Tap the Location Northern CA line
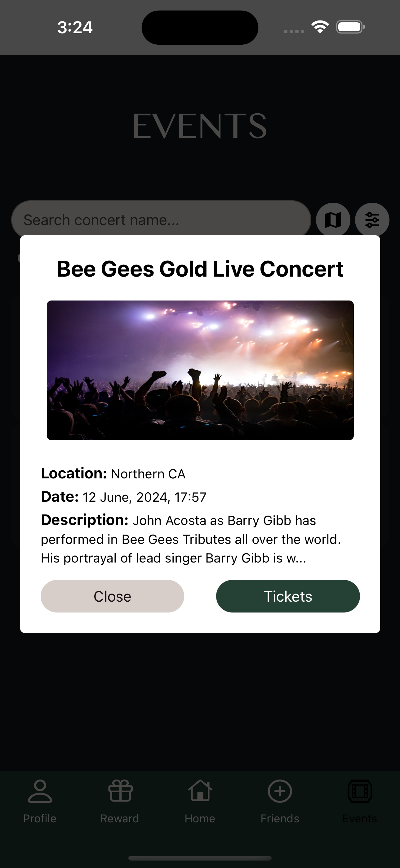Viewport: 400px width, 868px height. 113,473
